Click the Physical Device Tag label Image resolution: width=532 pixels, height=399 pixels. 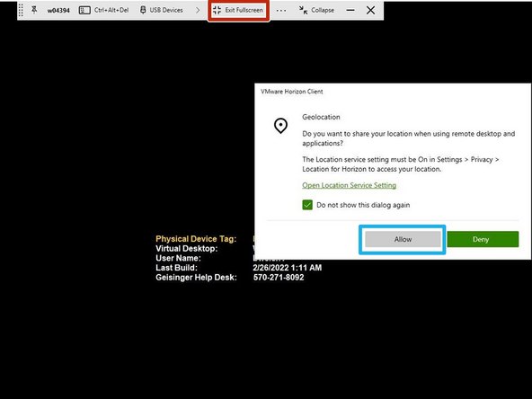pyautogui.click(x=196, y=239)
